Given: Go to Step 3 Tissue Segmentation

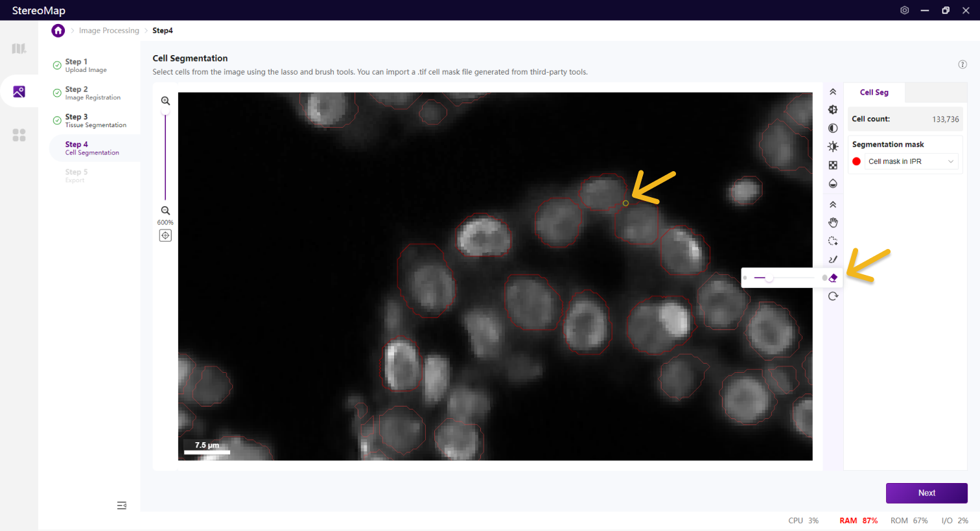Looking at the screenshot, I should (95, 121).
